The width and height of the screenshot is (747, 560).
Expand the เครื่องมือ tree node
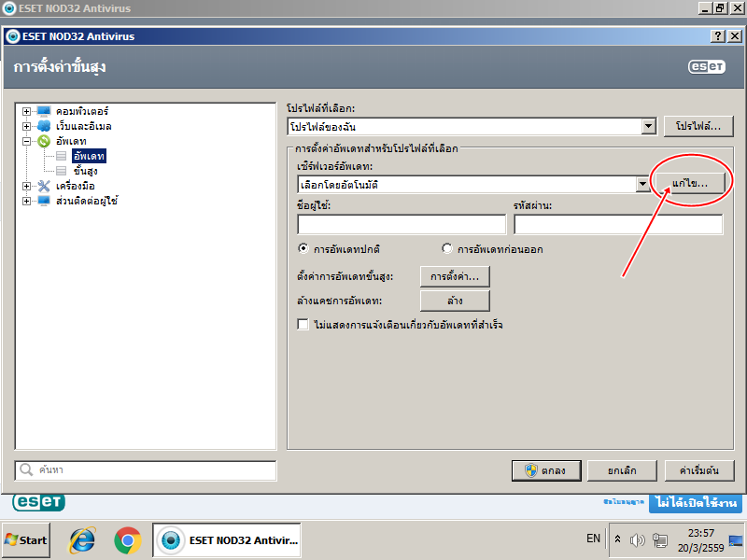[27, 186]
